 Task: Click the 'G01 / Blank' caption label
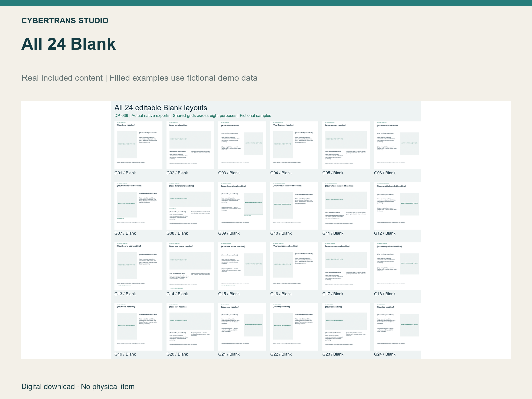125,173
